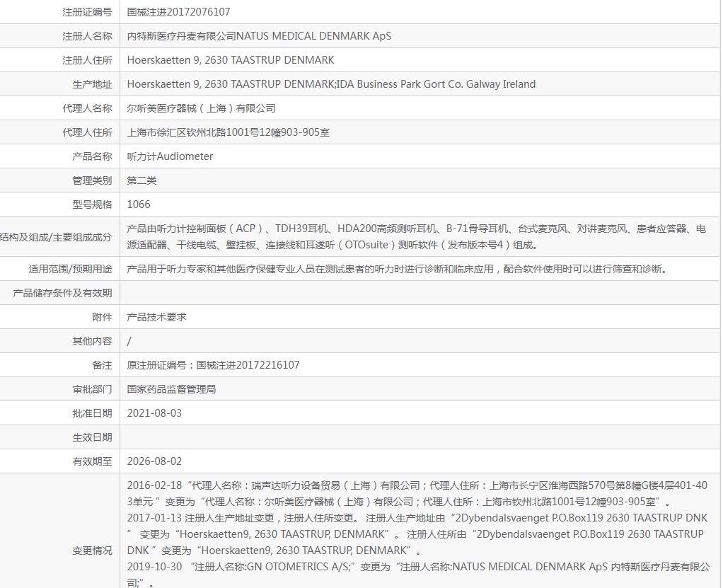Viewport: 723px width, 588px height.
Task: Select the intended use description text
Action: pos(398,269)
